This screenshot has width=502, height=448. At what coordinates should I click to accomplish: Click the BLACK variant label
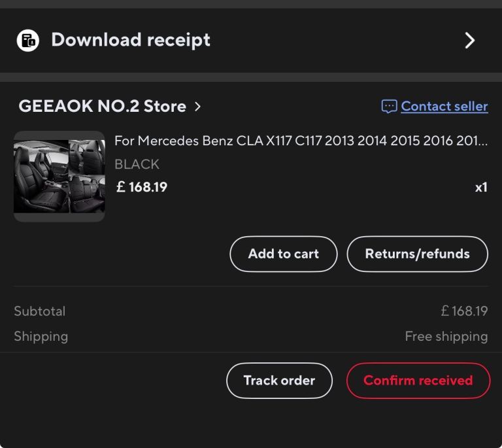[x=137, y=164]
